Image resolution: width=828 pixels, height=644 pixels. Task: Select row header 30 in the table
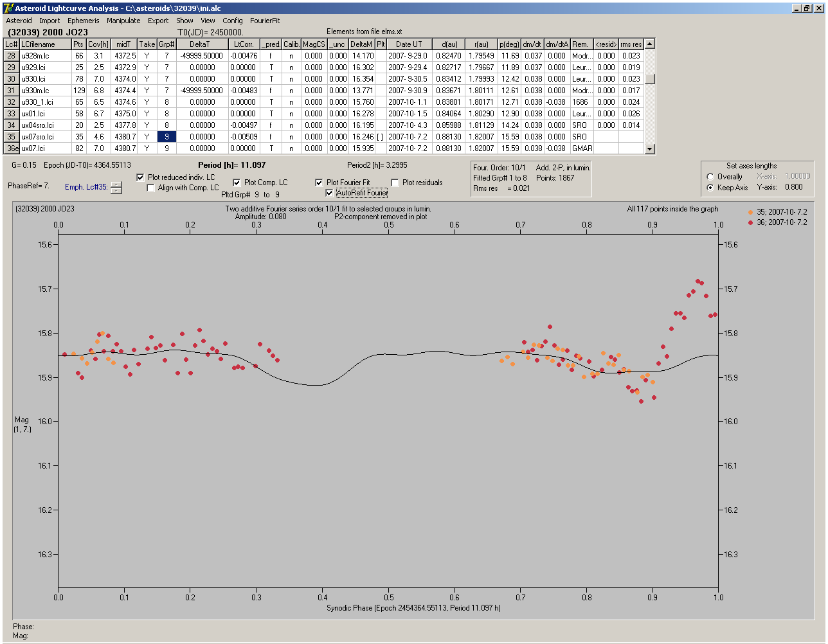coord(11,79)
